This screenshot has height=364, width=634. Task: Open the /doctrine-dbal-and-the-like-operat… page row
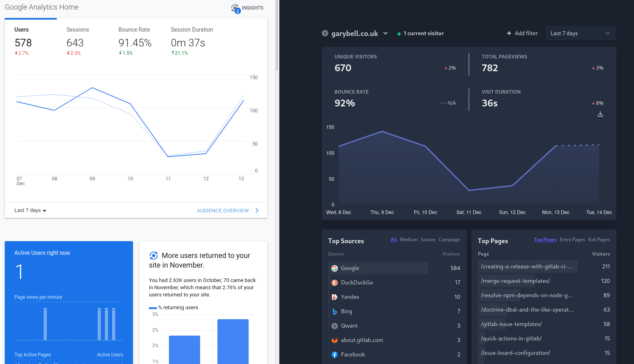544,310
